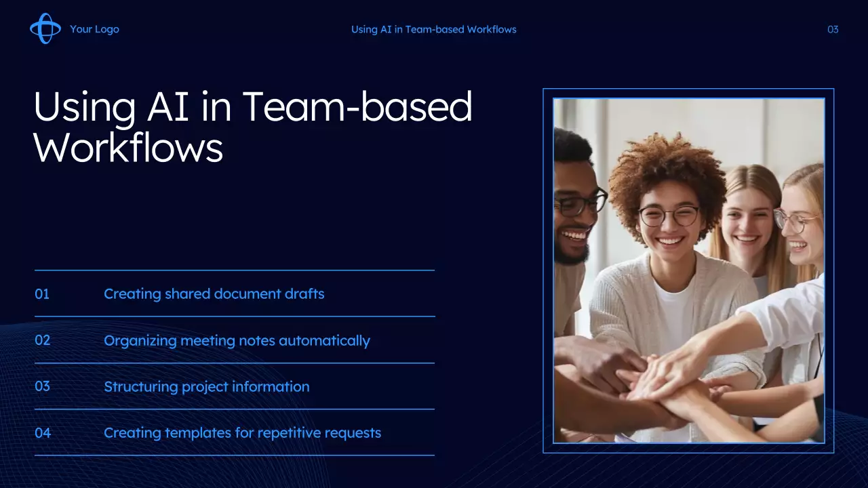Click the list number "02"
Viewport: 868px width, 488px height.
coord(43,340)
